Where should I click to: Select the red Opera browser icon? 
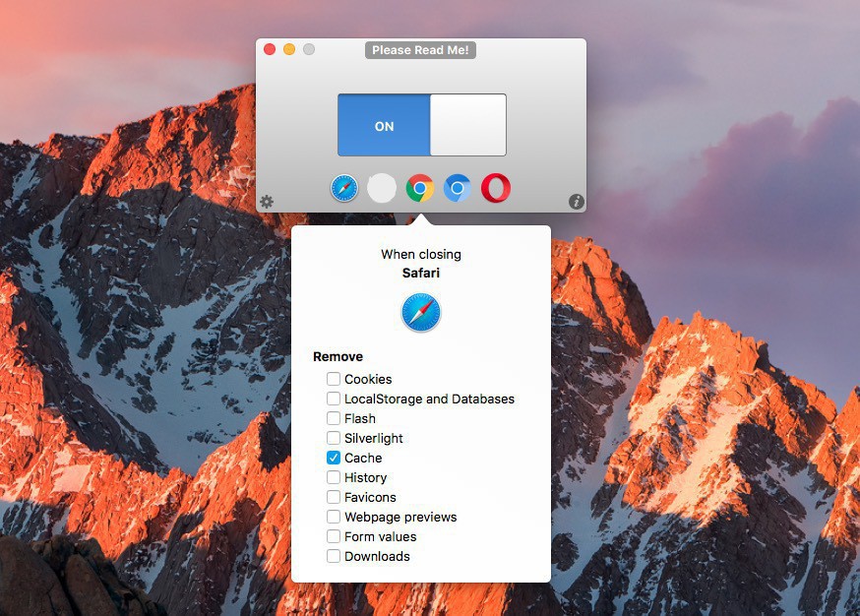[496, 187]
